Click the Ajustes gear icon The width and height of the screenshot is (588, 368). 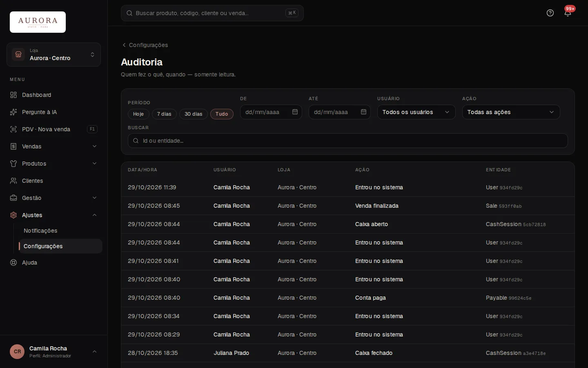click(13, 215)
